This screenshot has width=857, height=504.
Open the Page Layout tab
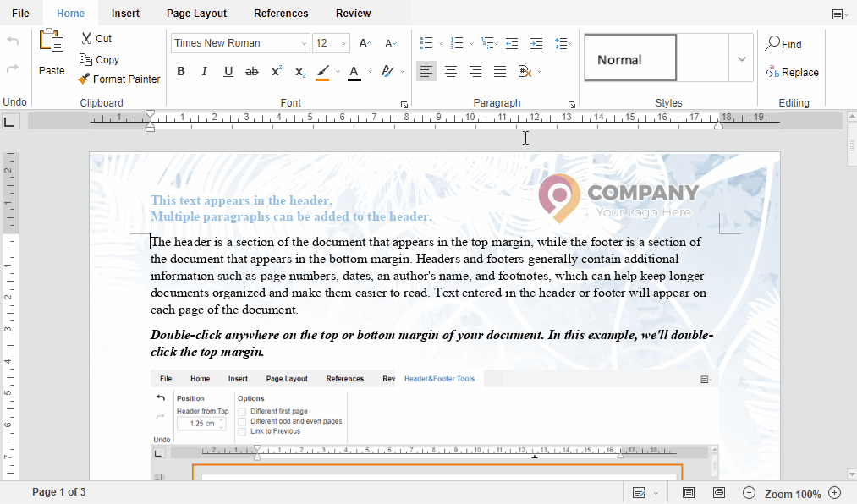(196, 13)
